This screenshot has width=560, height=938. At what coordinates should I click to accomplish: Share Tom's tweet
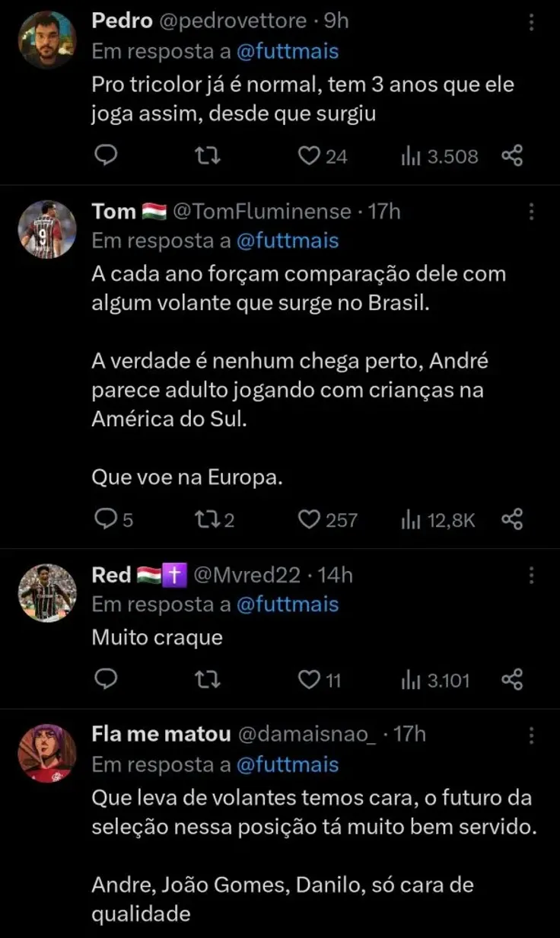tap(512, 520)
